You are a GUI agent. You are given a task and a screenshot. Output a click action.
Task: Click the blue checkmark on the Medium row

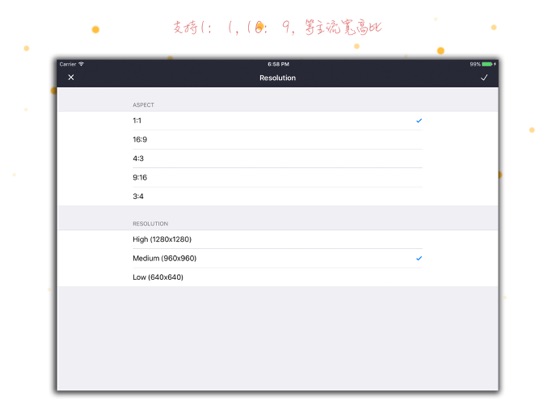coord(419,258)
